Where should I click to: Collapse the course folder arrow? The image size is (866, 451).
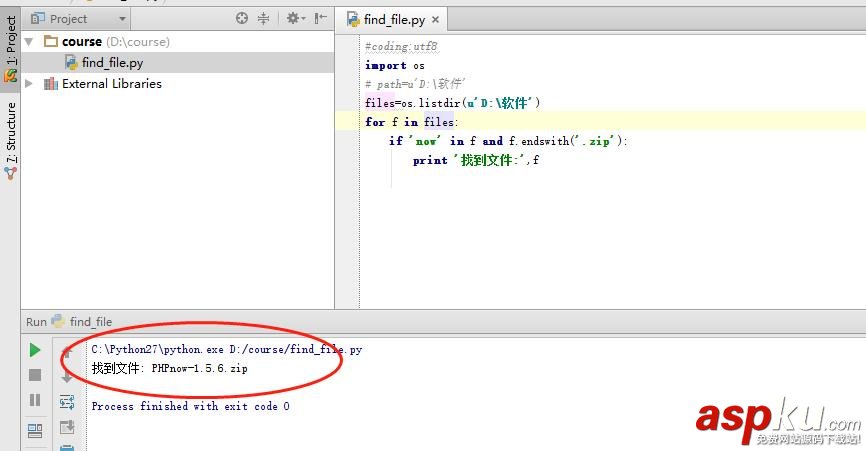pos(29,42)
